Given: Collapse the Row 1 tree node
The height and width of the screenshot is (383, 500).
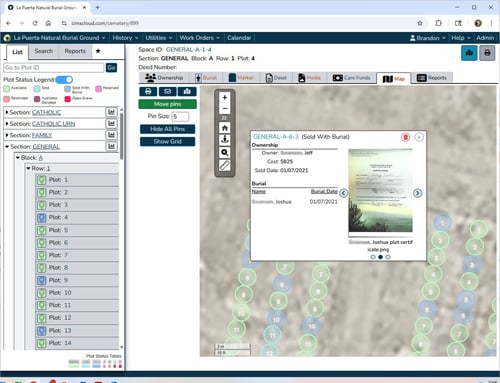Looking at the screenshot, I should [28, 168].
